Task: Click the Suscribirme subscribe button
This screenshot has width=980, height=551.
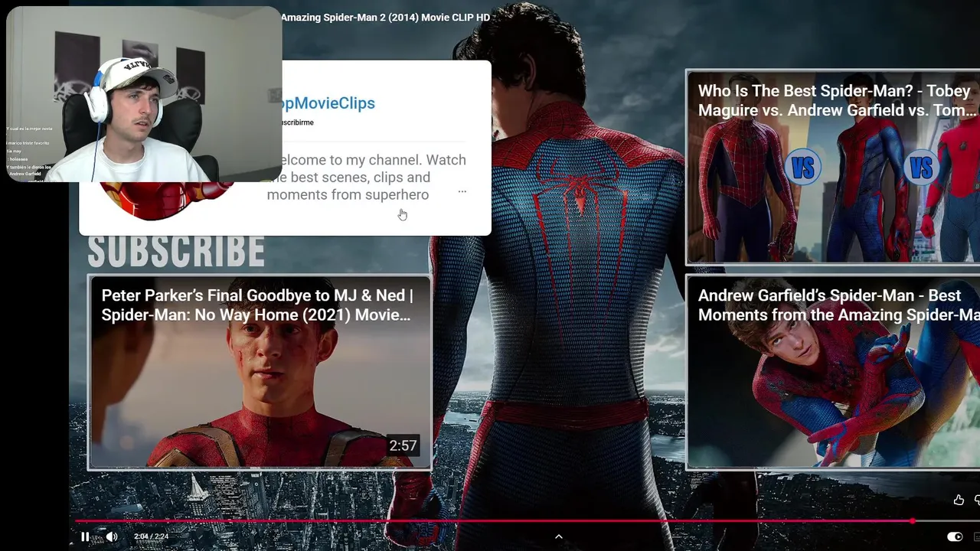Action: click(297, 122)
